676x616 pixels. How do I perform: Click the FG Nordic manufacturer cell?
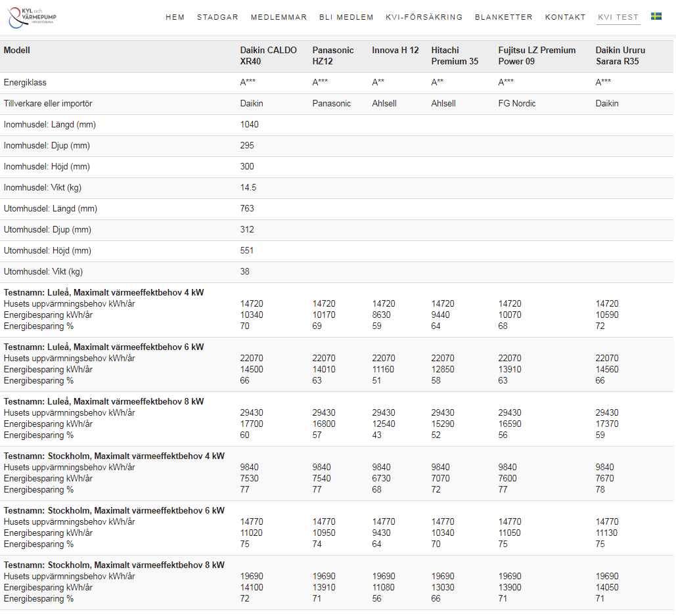517,104
